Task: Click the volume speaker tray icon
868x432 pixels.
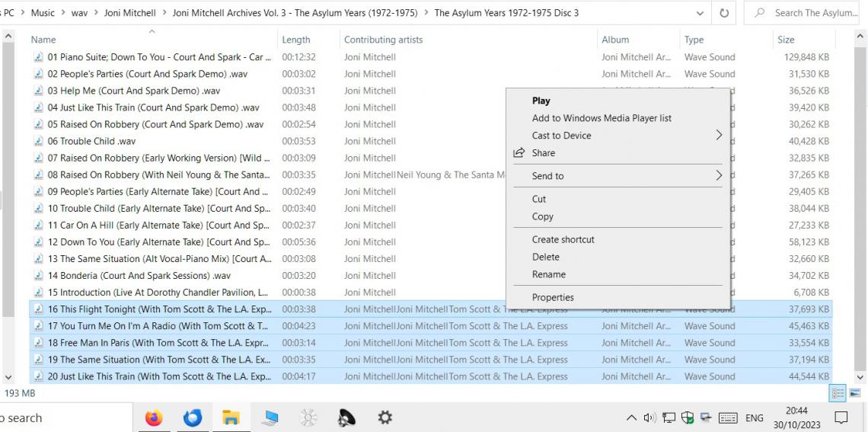Action: click(x=649, y=418)
